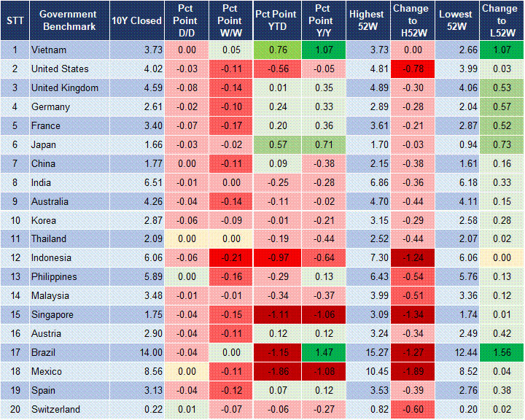Select Vietnam's green 0.76 YTD cell
525x420 pixels.
pos(275,50)
